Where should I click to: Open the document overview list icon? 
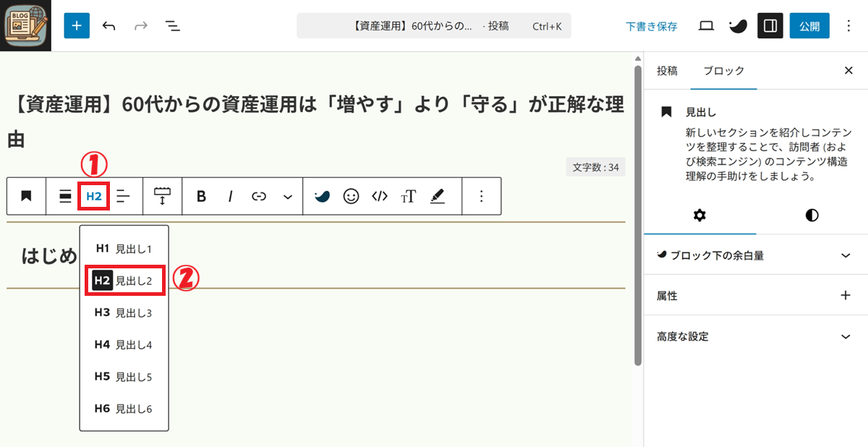[172, 26]
